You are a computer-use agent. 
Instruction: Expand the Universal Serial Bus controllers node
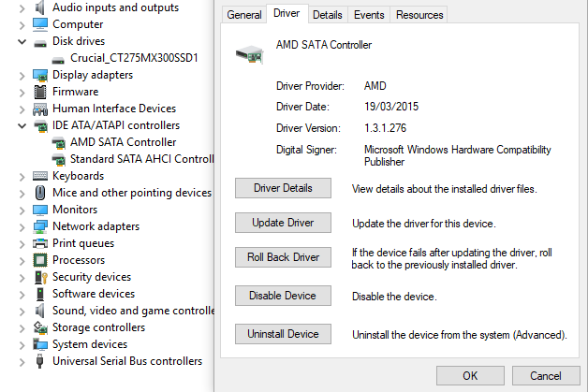pos(22,362)
